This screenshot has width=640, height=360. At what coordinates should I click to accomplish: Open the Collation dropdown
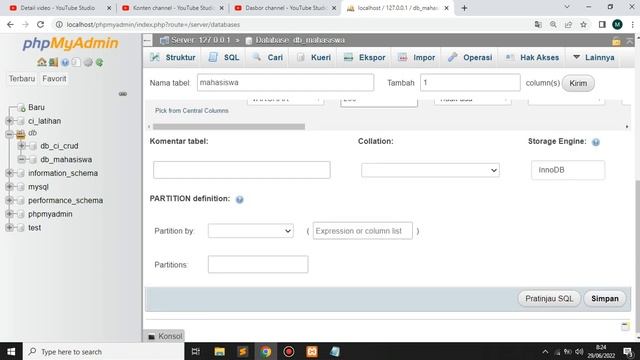pyautogui.click(x=430, y=170)
